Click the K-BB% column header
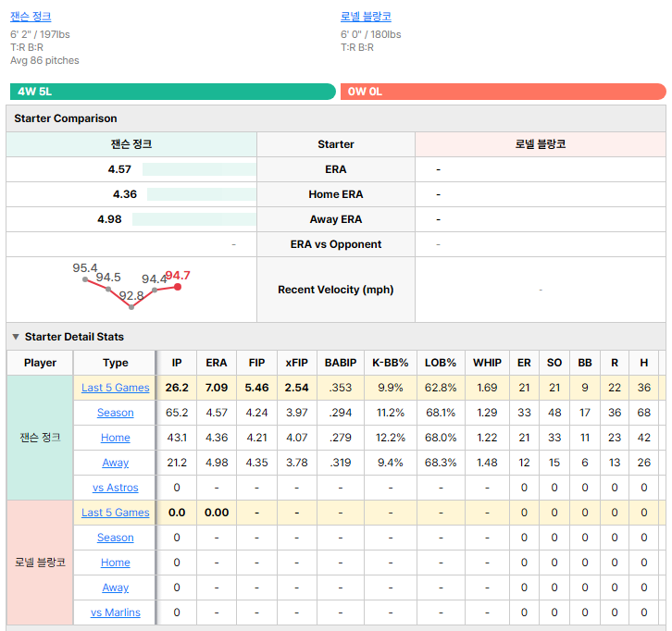672x631 pixels. point(390,363)
